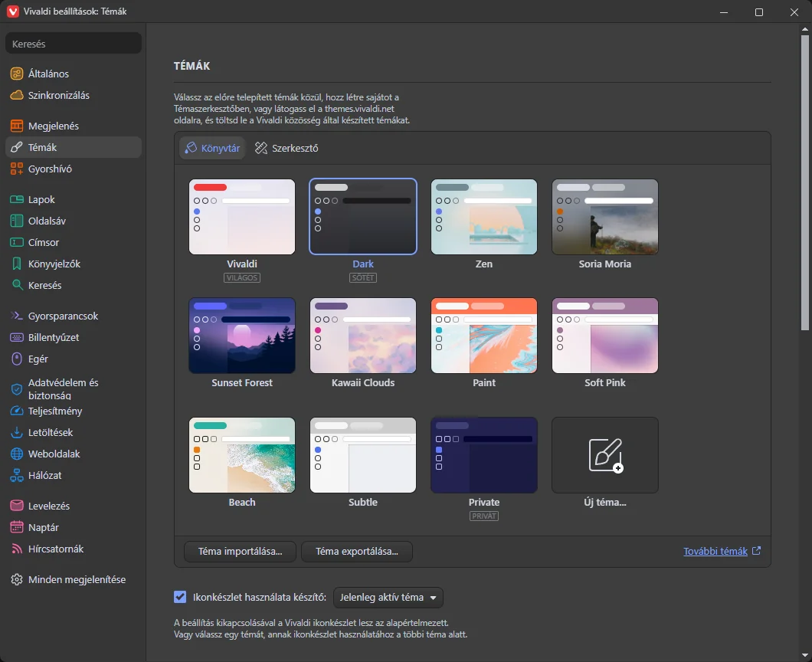
Task: Click the Szinkronizálás cloud icon
Action: point(17,95)
